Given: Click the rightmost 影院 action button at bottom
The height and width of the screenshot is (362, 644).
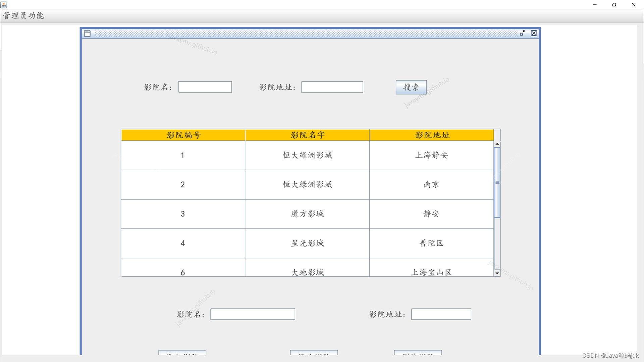Looking at the screenshot, I should [x=418, y=354].
